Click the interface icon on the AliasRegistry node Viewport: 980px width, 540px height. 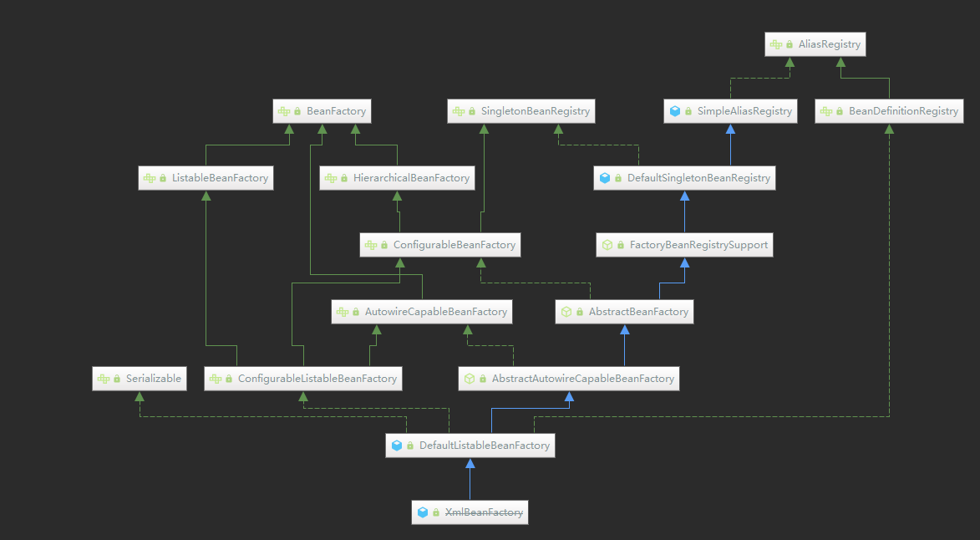point(775,44)
